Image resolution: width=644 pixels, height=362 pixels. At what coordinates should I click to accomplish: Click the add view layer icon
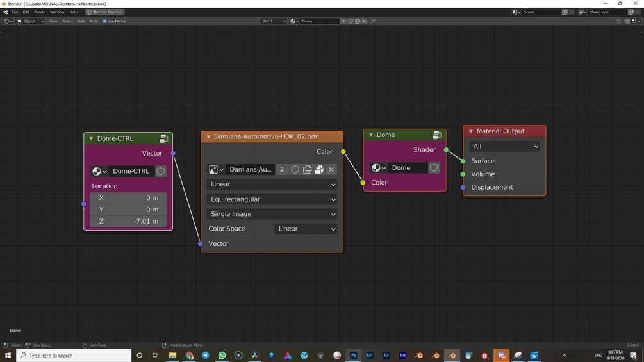click(x=631, y=12)
